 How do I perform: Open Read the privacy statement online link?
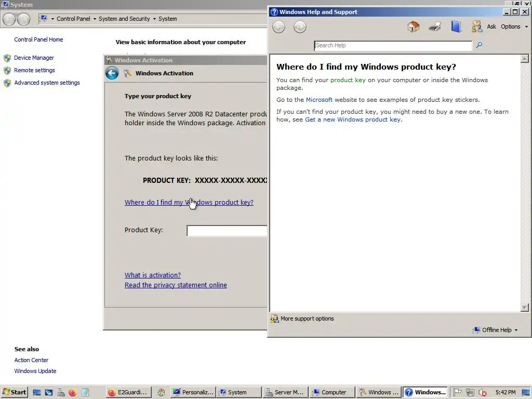tap(176, 285)
